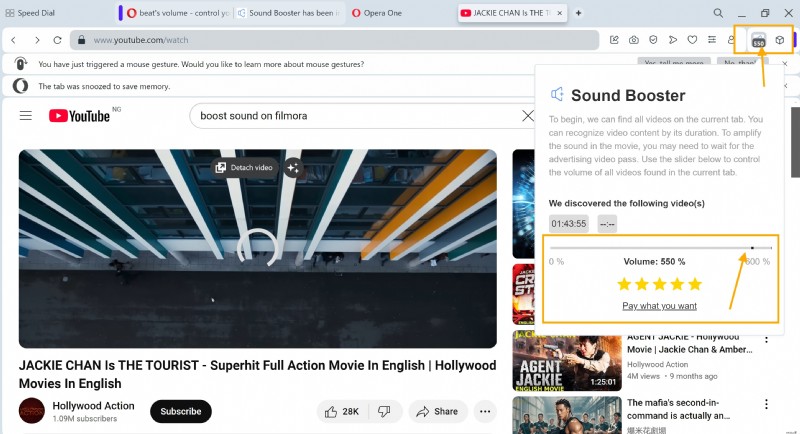Screen dimensions: 800x434
Task: Like the video with the thumbs-up 28K button
Action: [342, 412]
